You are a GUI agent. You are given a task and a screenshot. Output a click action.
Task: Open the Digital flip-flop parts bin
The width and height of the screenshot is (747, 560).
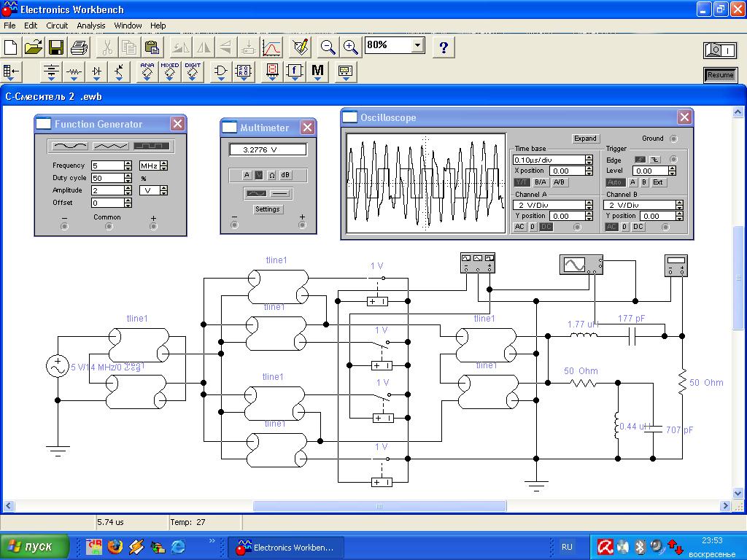[244, 71]
